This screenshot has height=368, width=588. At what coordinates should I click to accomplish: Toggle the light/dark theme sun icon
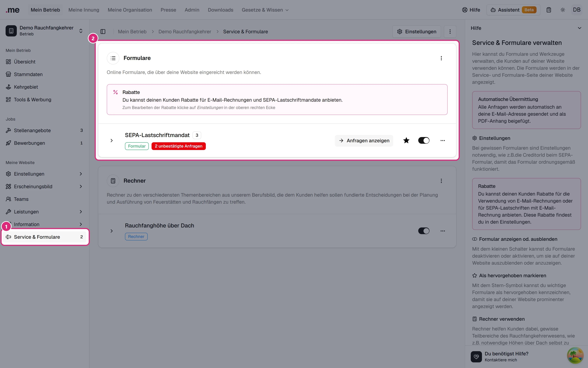pos(562,10)
